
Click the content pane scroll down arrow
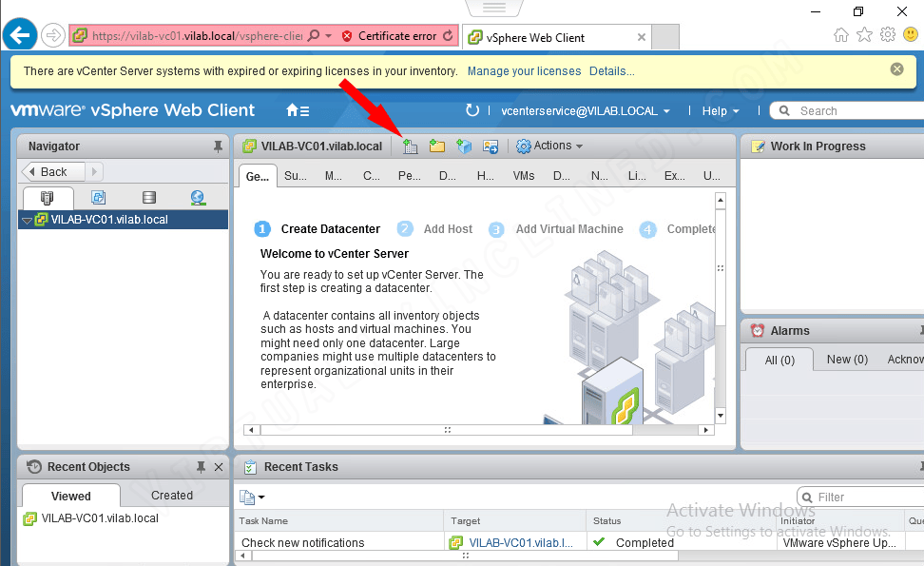[721, 416]
